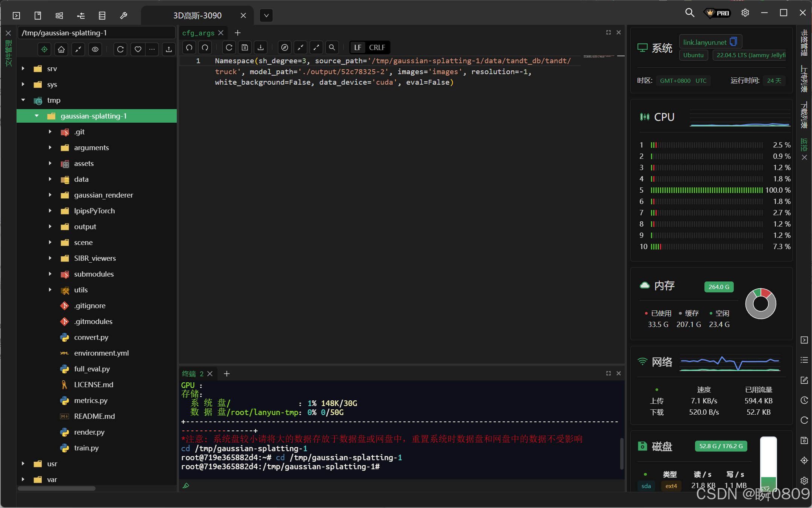Expand the submodules folder
Screen dimensions: 812x508
tap(50, 274)
